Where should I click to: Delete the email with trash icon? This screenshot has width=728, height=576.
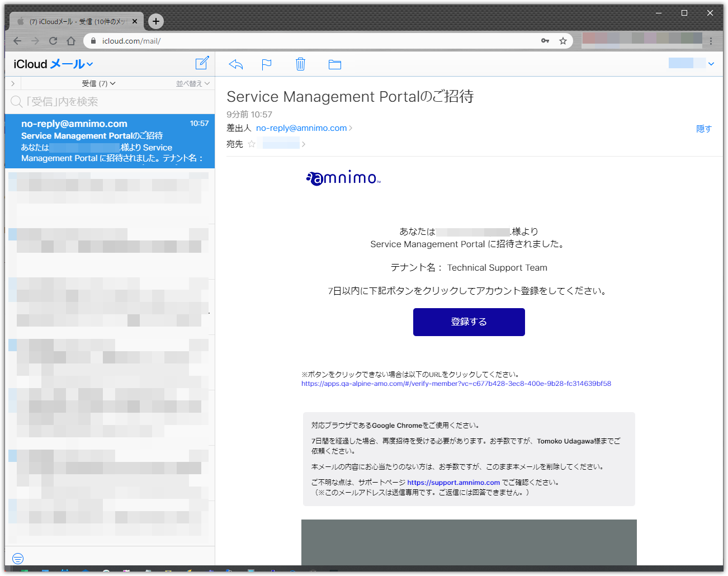tap(300, 64)
